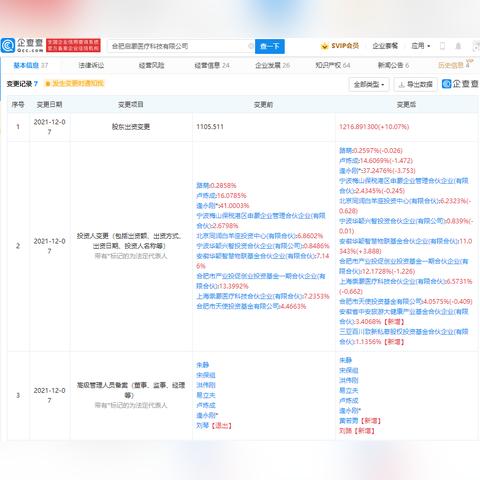Click the notification bell icon
The width and height of the screenshot is (480, 480).
click(458, 46)
